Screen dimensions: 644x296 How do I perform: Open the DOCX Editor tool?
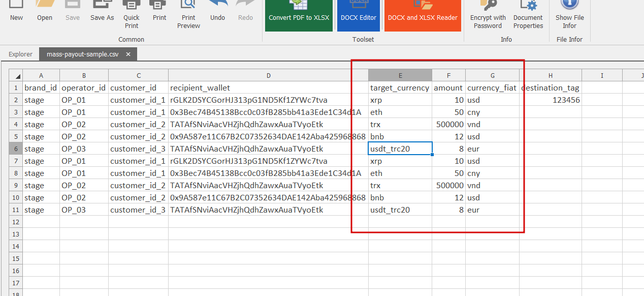pyautogui.click(x=359, y=15)
